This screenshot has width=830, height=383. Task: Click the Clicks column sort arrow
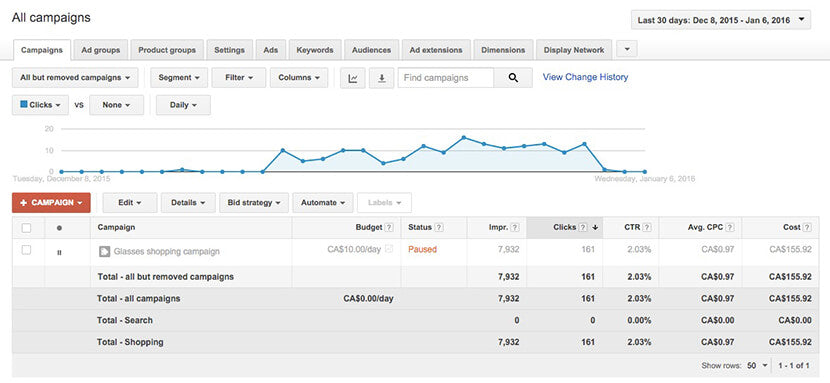(x=594, y=228)
